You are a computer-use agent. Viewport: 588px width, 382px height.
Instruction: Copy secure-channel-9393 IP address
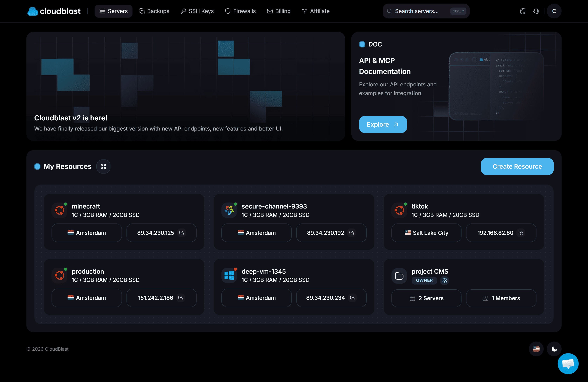pyautogui.click(x=352, y=233)
